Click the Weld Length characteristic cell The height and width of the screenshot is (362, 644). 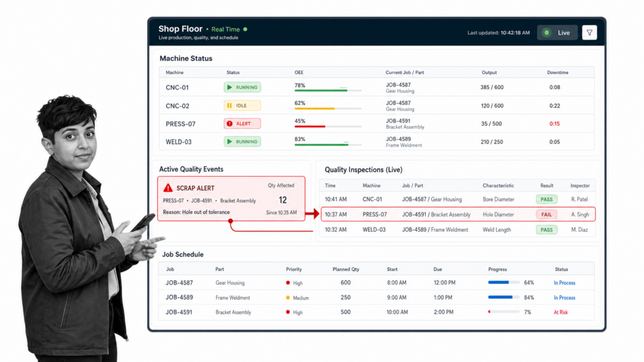[x=497, y=230]
